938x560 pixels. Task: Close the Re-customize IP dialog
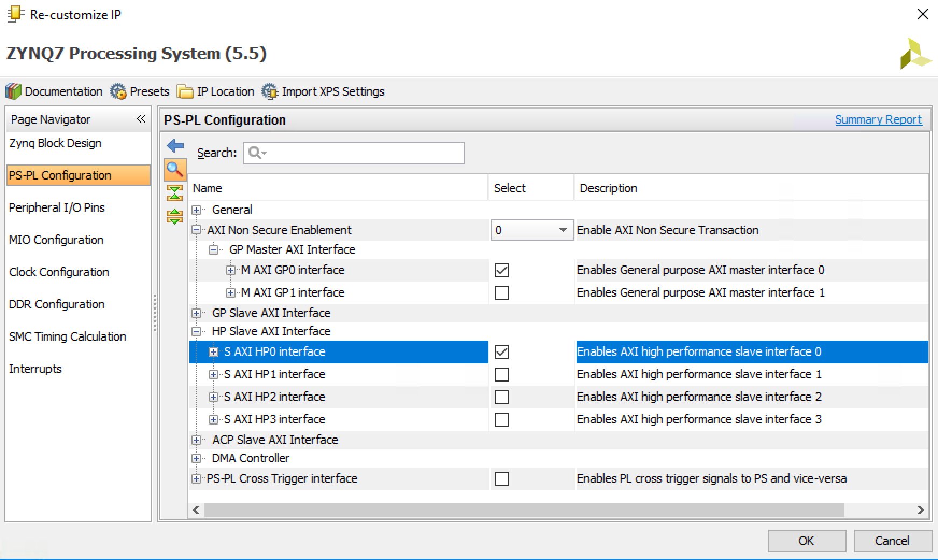point(922,14)
